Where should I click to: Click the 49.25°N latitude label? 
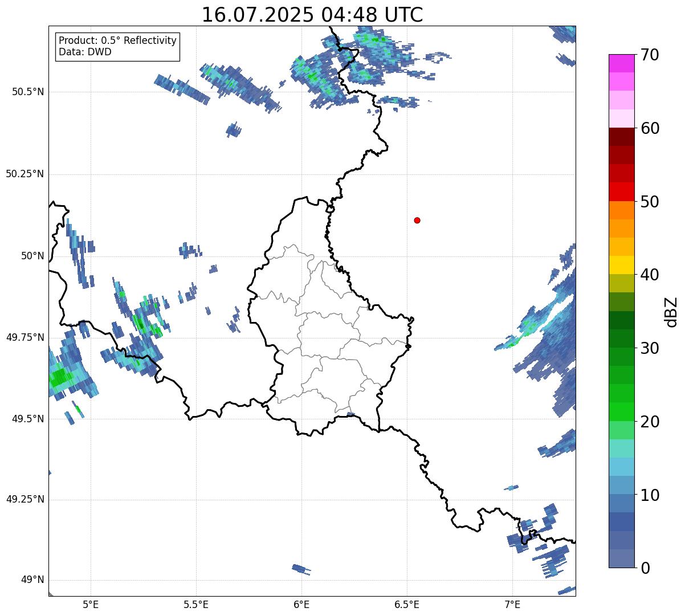click(x=25, y=500)
